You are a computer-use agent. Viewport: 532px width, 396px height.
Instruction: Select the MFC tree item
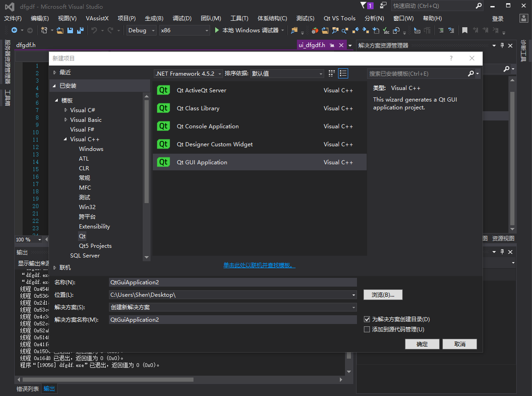point(85,187)
